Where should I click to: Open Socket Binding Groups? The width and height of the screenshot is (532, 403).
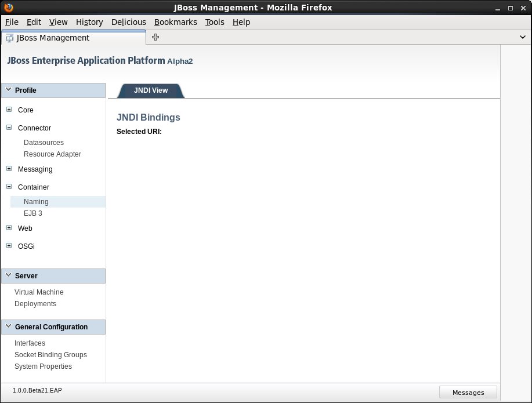tap(50, 354)
